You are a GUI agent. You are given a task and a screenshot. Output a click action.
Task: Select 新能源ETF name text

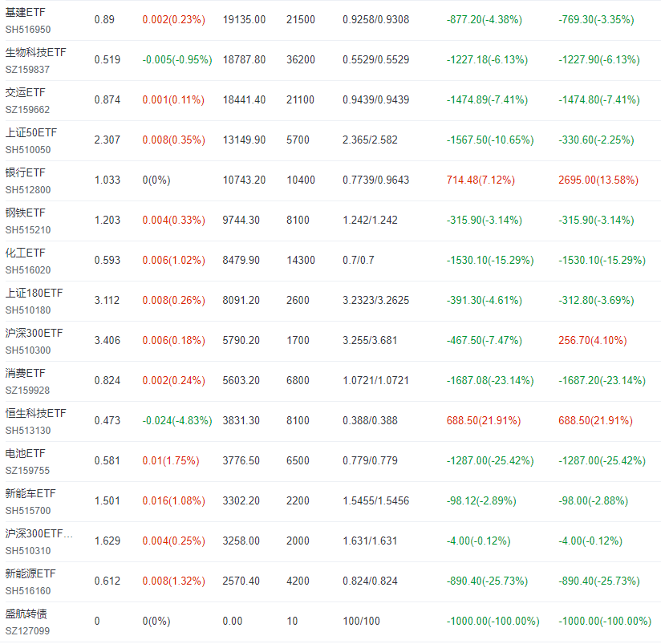point(30,573)
